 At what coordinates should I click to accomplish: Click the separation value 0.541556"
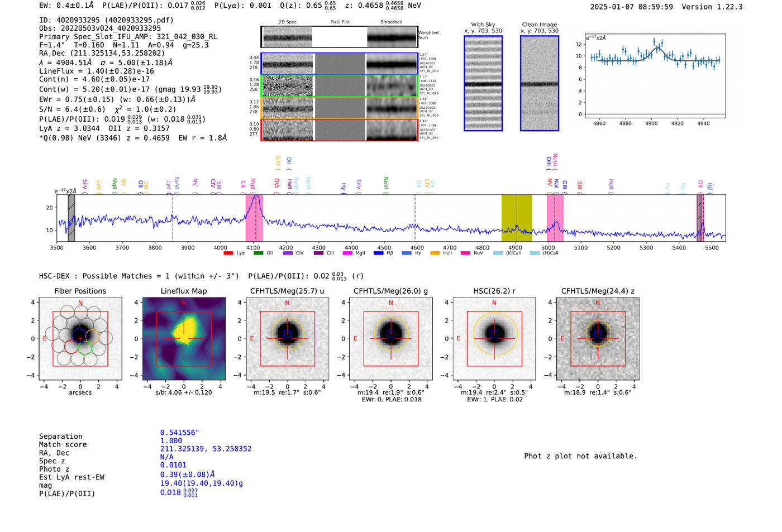[180, 433]
